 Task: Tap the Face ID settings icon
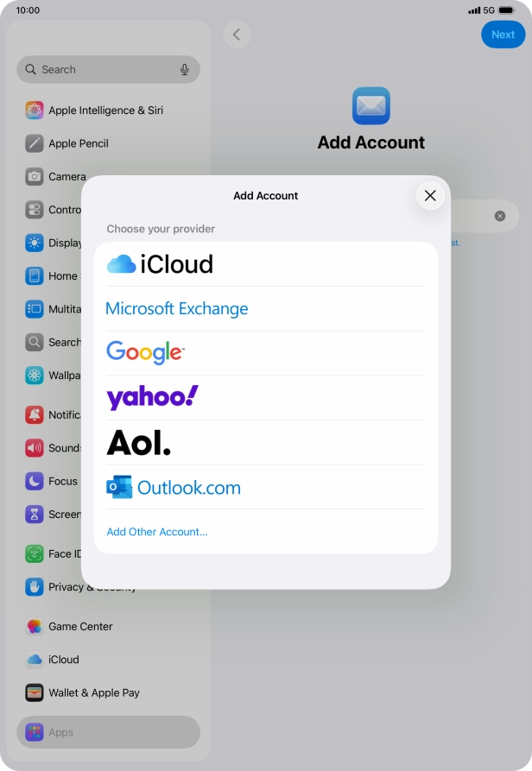click(35, 554)
